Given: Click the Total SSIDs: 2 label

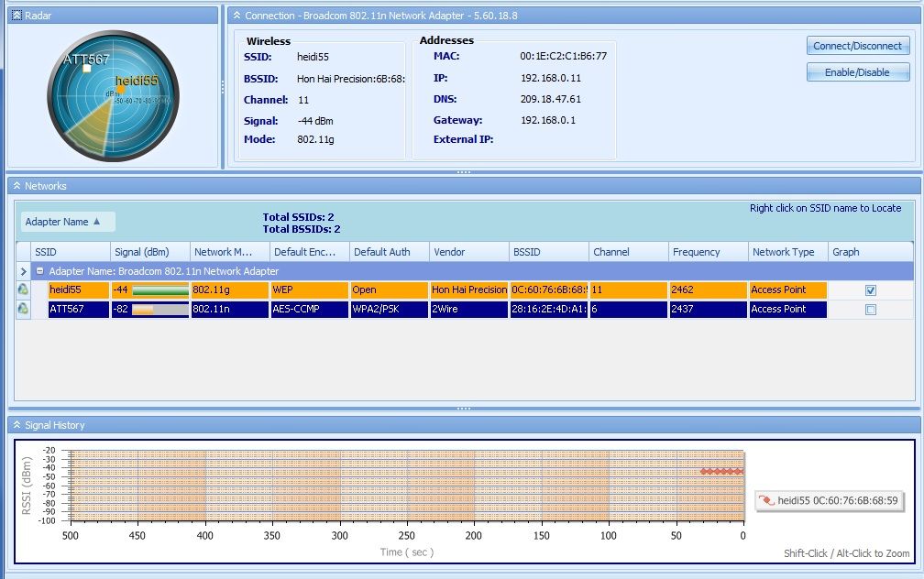Looking at the screenshot, I should (x=298, y=217).
